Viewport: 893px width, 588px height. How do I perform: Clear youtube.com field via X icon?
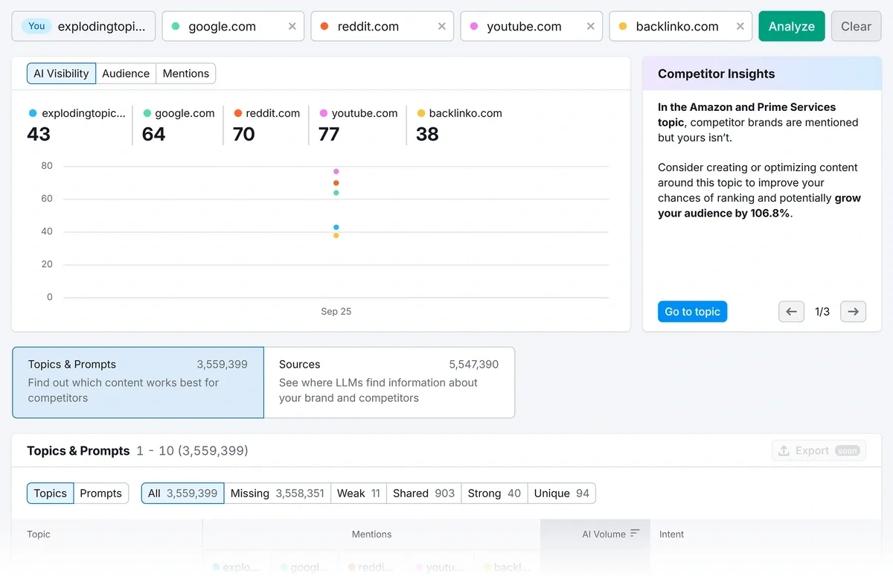[590, 26]
